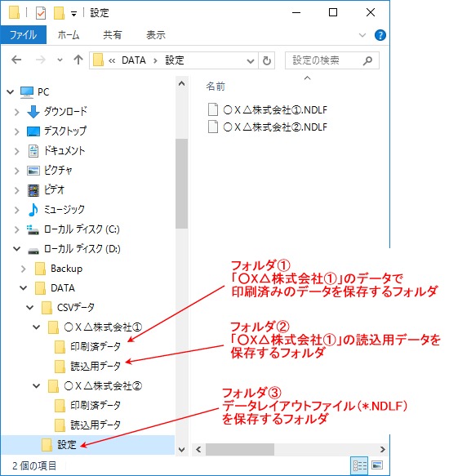Sort by the 名前 column header
Screen dimensions: 449x476
coord(216,87)
